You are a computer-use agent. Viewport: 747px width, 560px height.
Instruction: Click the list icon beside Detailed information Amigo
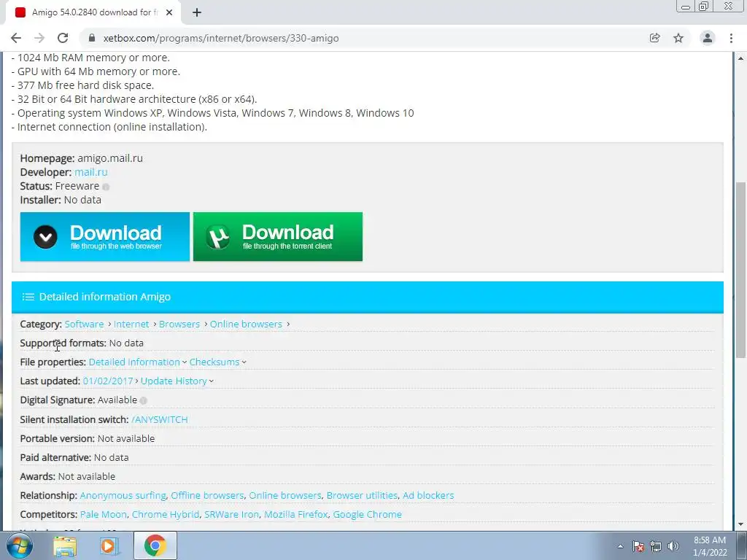coord(28,297)
